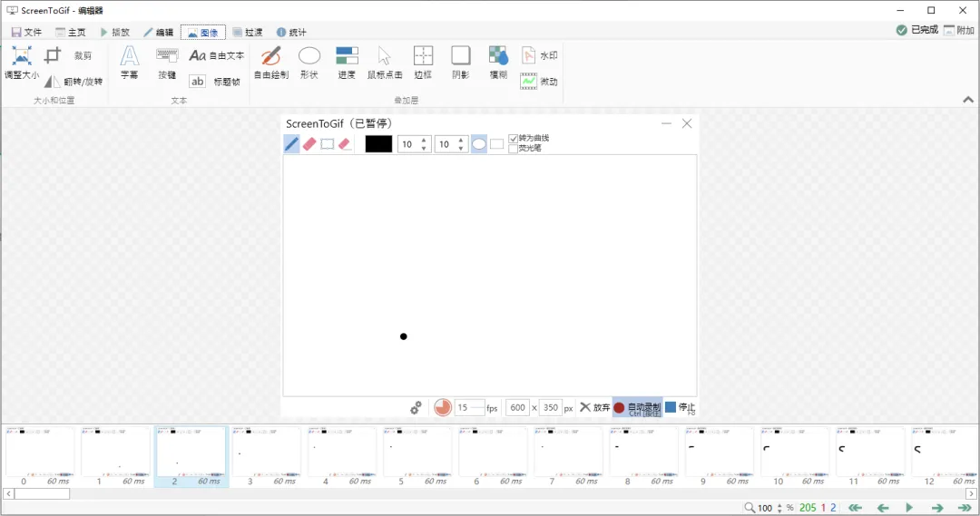Image resolution: width=980 pixels, height=516 pixels.
Task: Click the 350 height input field
Action: point(550,407)
